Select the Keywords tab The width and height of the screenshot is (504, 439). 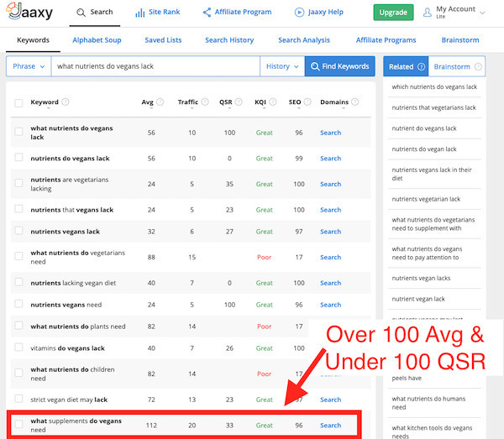pos(33,40)
